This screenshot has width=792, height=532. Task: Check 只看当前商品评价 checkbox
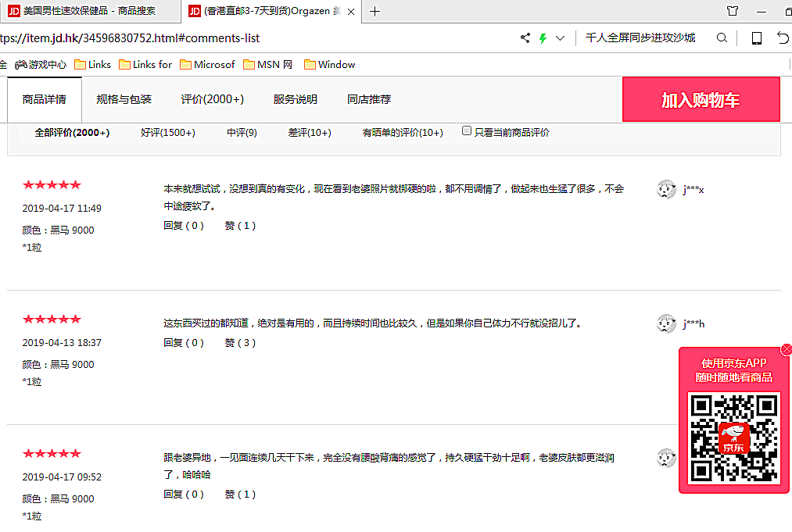tap(467, 131)
